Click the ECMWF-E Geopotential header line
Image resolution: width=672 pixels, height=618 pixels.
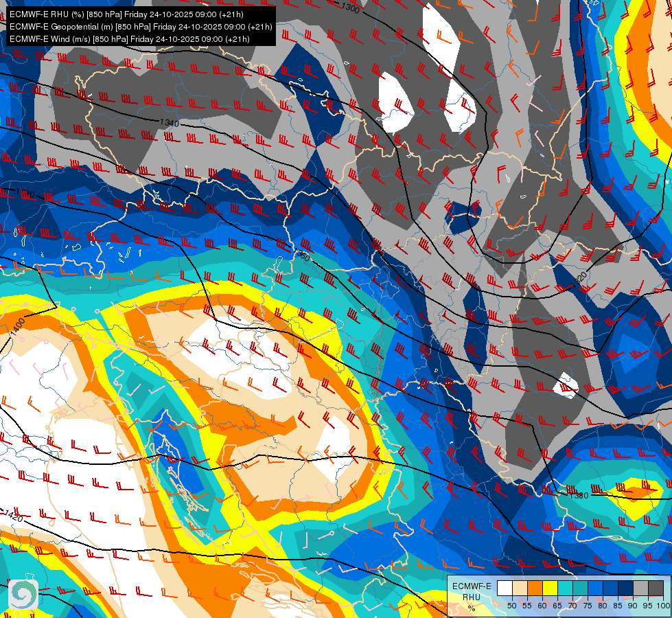141,27
